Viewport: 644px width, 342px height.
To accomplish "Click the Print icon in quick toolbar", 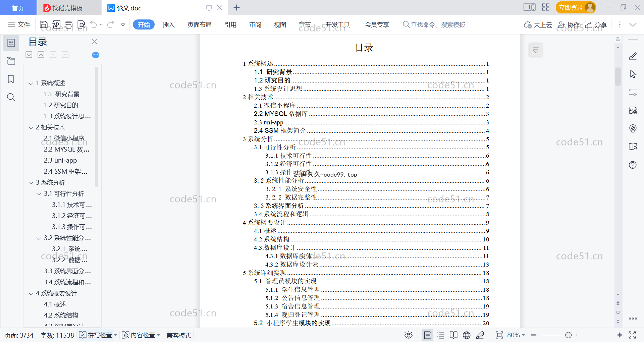I will click(69, 24).
